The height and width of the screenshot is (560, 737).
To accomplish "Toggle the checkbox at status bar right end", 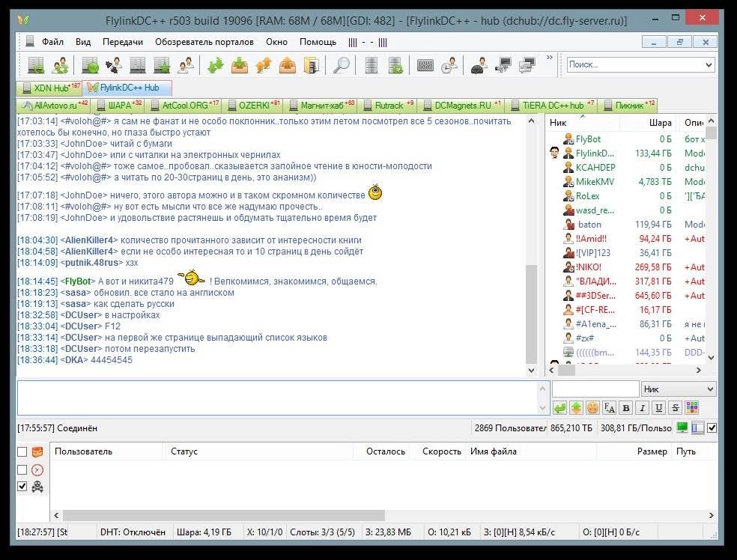I will click(712, 428).
